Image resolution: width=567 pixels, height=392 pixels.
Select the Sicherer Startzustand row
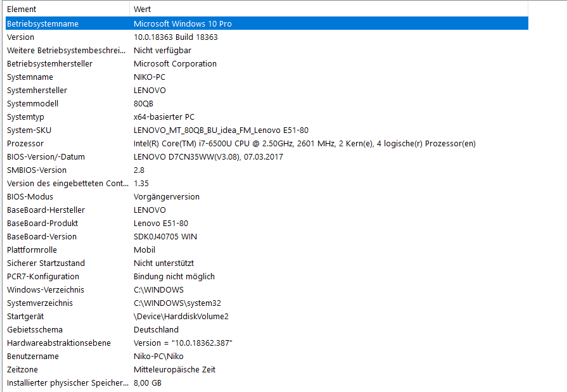pyautogui.click(x=267, y=263)
